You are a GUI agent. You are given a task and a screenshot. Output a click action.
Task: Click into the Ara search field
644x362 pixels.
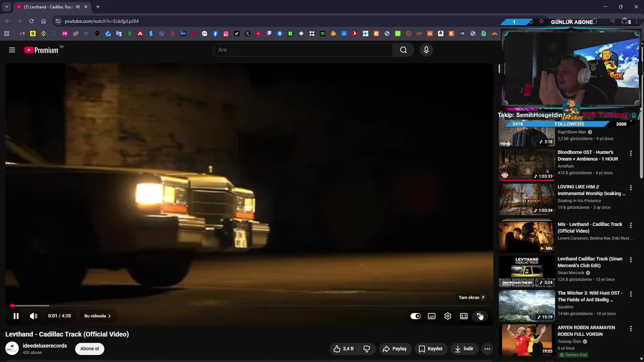[x=303, y=50]
